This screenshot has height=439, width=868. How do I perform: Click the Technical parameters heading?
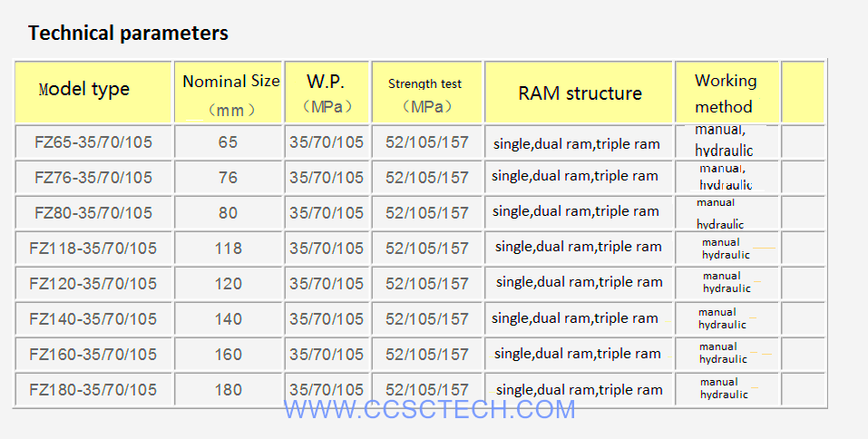(x=128, y=34)
